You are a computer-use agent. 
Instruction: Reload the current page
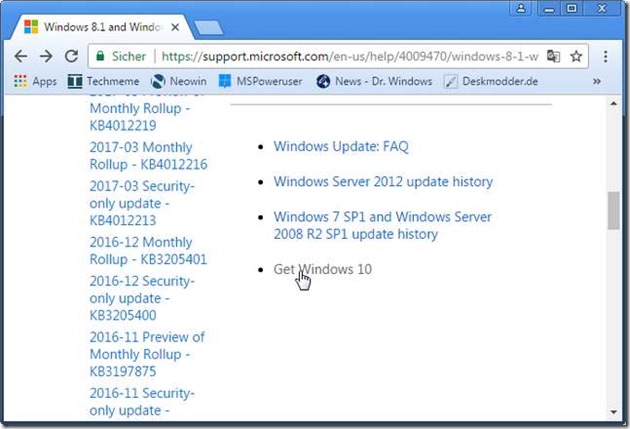[x=72, y=56]
